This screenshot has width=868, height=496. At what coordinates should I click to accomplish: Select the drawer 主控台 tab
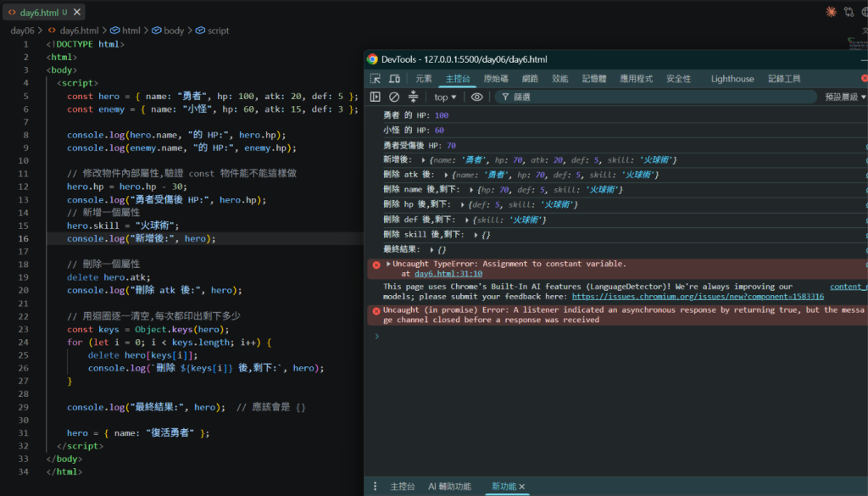[x=403, y=486]
